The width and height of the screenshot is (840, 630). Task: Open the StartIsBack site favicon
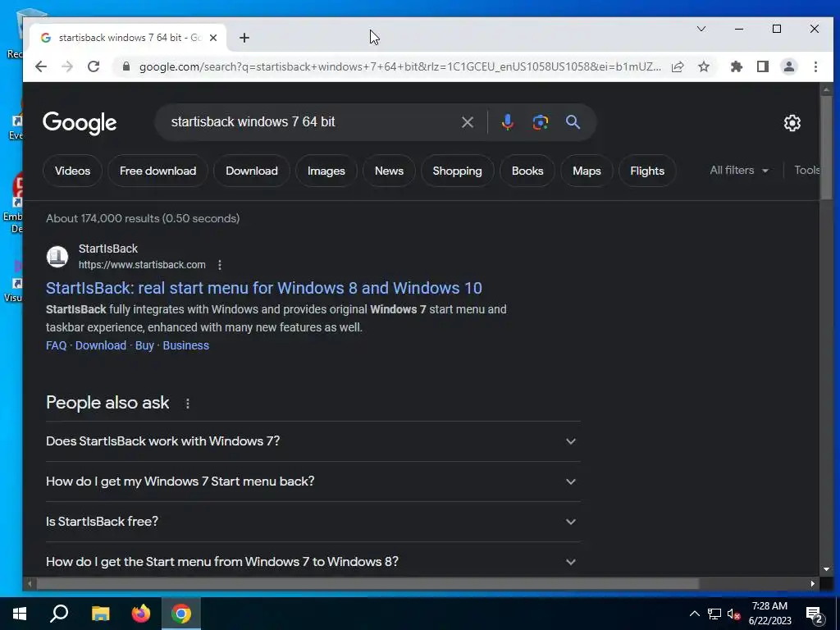[x=57, y=257]
